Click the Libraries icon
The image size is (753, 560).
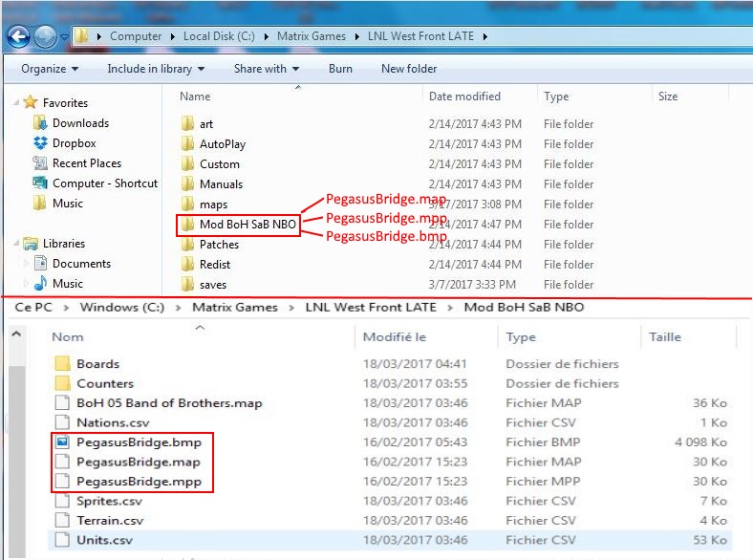(x=31, y=244)
